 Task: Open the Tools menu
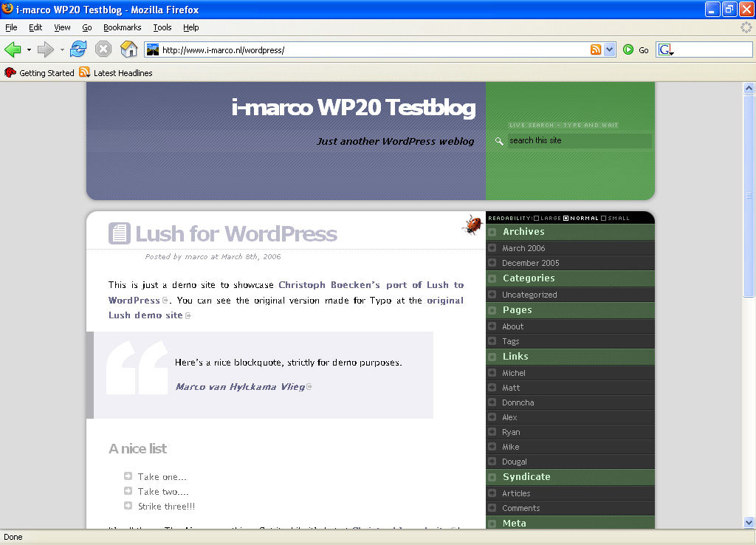pyautogui.click(x=162, y=27)
